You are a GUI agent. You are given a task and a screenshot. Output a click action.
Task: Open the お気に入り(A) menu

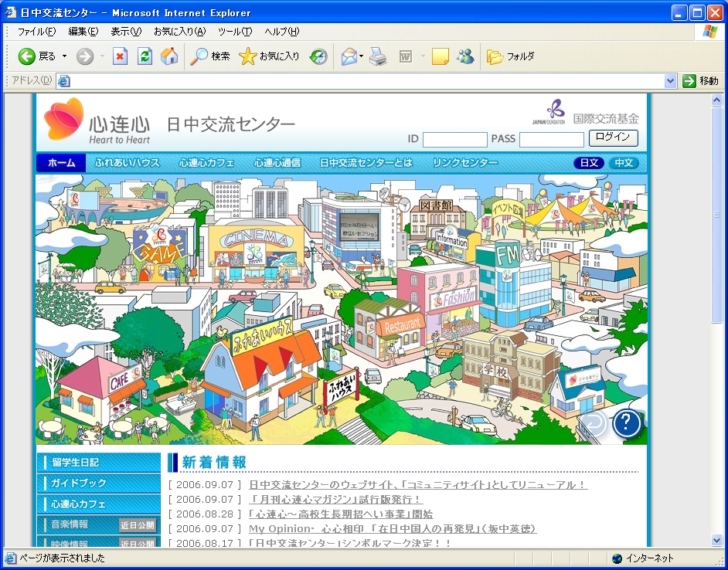tap(179, 32)
